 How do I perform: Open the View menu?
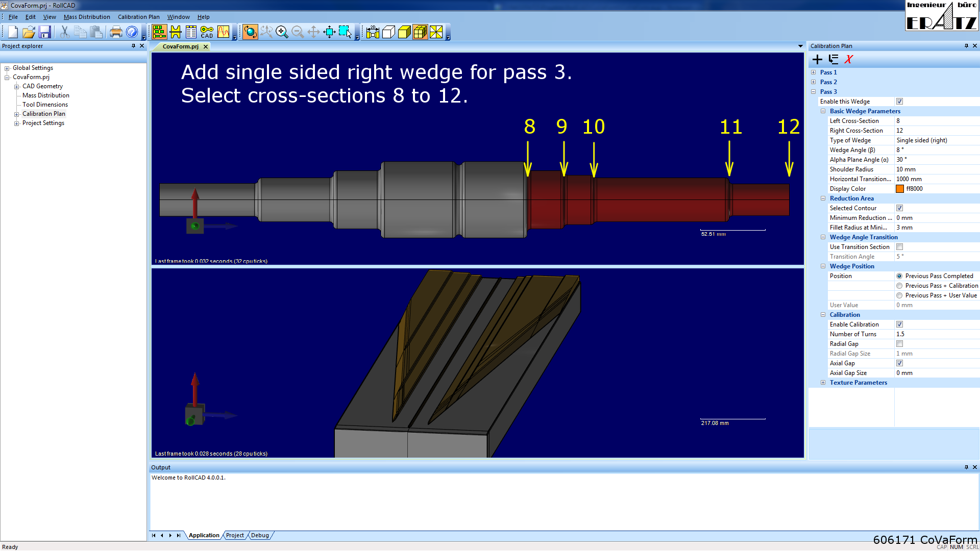50,17
